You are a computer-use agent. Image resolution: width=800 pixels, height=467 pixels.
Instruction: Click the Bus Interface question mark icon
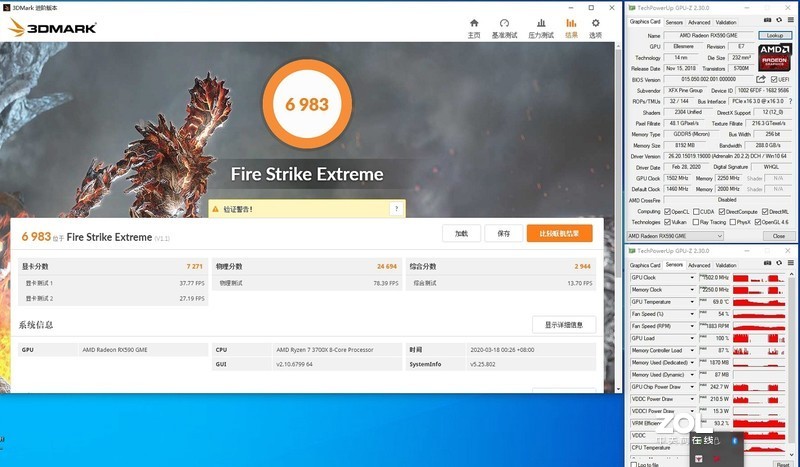click(791, 101)
